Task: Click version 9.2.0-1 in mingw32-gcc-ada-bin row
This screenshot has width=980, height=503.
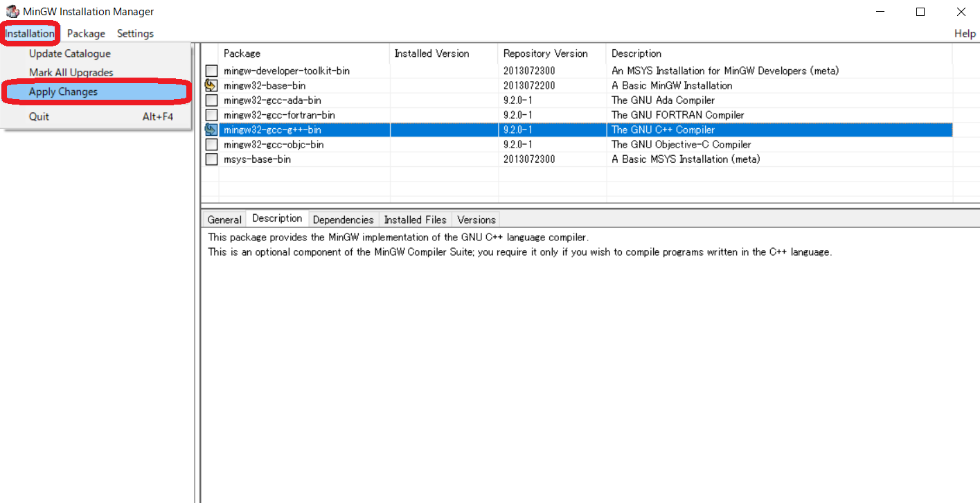Action: [518, 100]
